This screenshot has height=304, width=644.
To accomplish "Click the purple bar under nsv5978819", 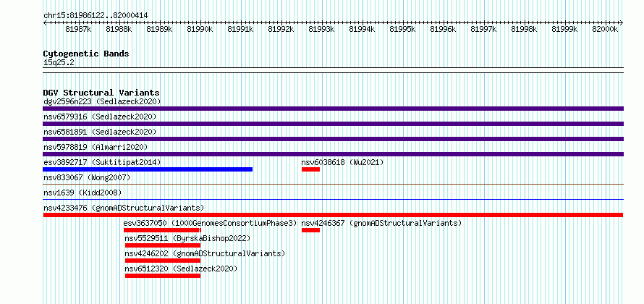I will pyautogui.click(x=333, y=154).
